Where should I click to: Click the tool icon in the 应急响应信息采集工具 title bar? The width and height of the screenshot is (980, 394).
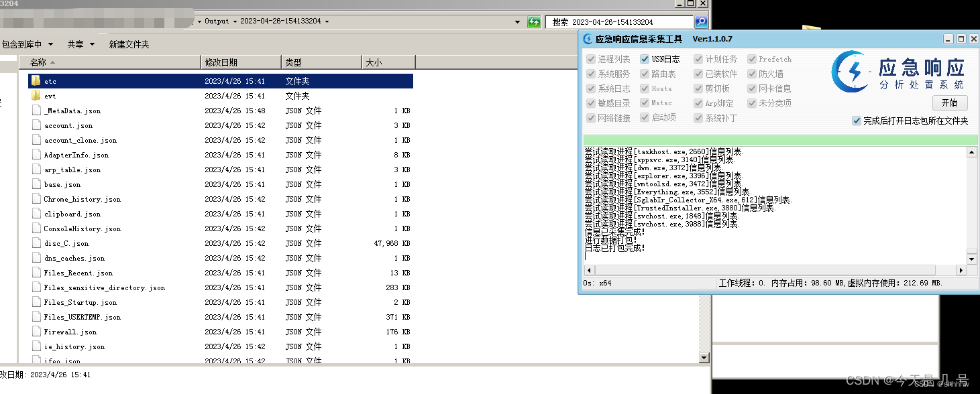(x=588, y=39)
